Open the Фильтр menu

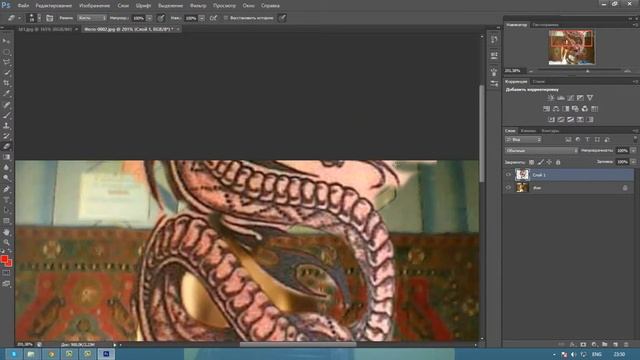tap(198, 6)
